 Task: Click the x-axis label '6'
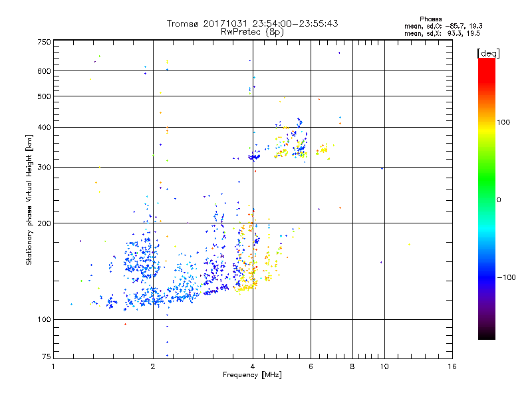311,366
